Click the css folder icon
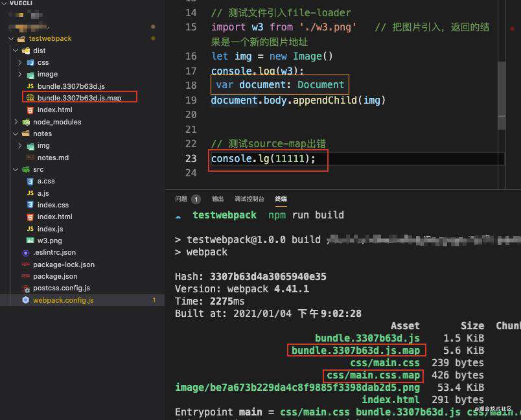 30,62
